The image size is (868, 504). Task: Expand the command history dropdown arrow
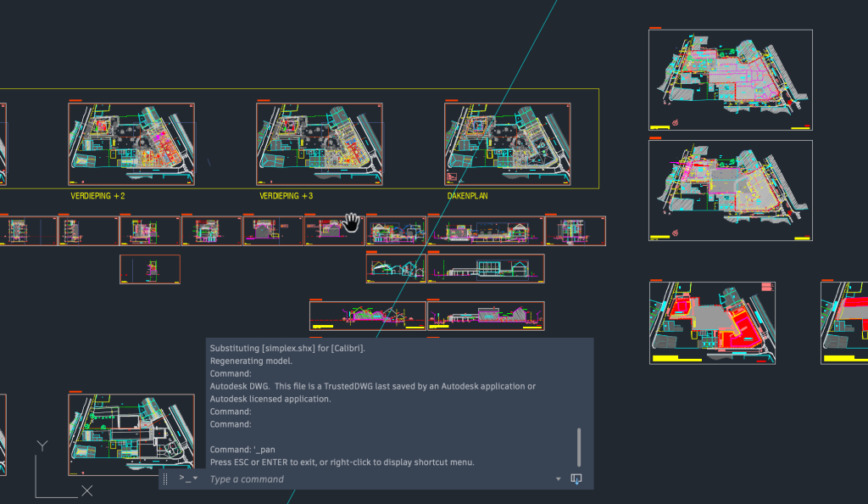(558, 479)
